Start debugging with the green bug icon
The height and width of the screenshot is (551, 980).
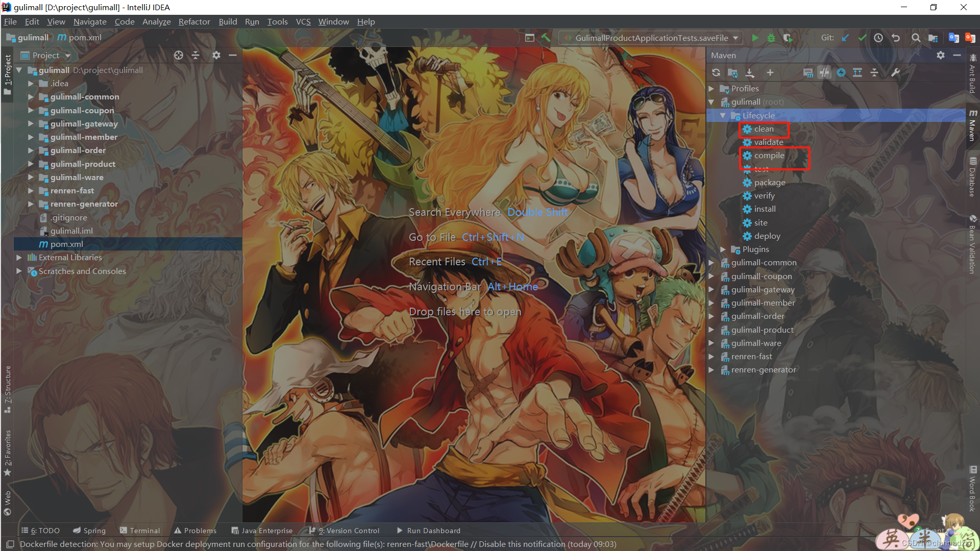[x=771, y=38]
